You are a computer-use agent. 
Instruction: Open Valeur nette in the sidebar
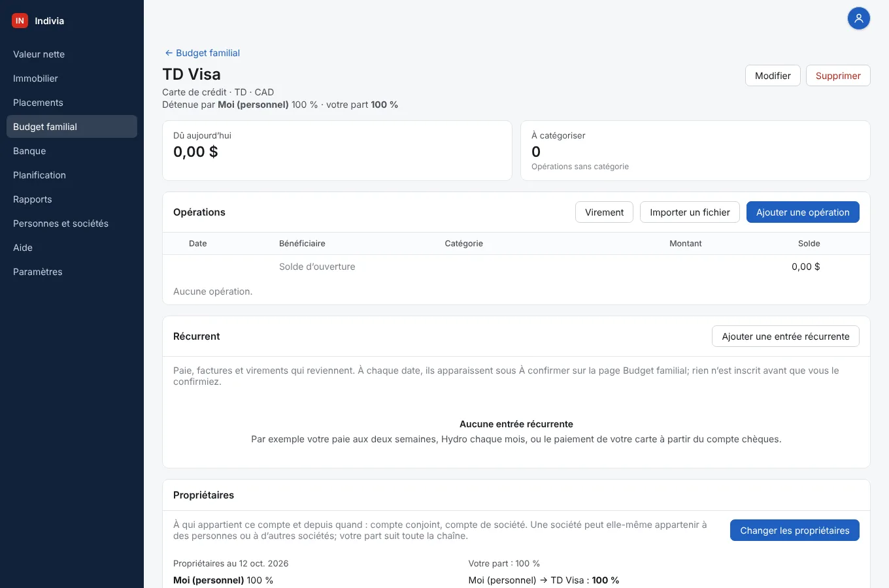(72, 54)
